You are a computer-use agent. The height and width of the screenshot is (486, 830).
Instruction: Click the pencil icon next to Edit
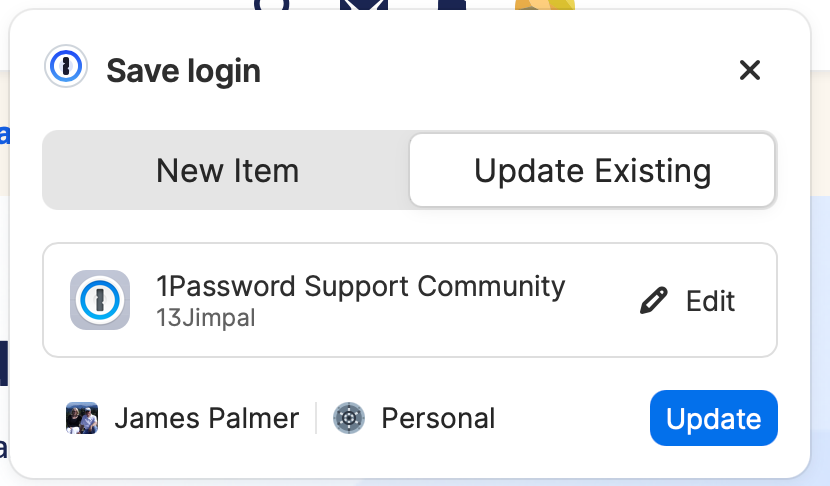tap(653, 301)
